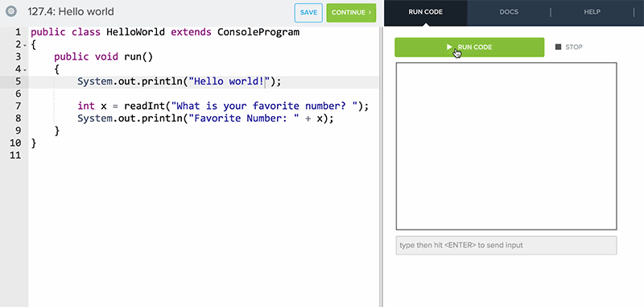644x307 pixels.
Task: Click the word ConsoleProgram in line 1
Action: coord(258,32)
